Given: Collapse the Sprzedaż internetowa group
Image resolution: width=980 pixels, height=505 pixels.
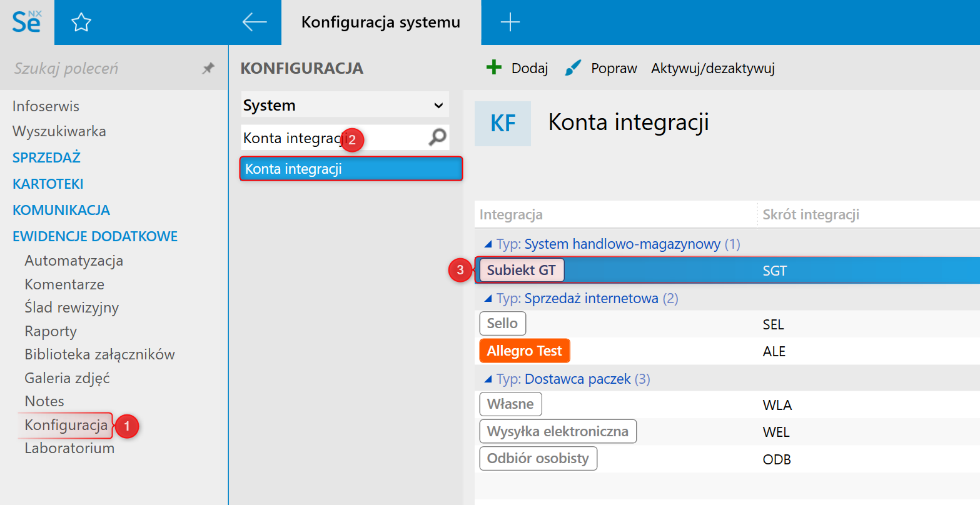Looking at the screenshot, I should 488,299.
